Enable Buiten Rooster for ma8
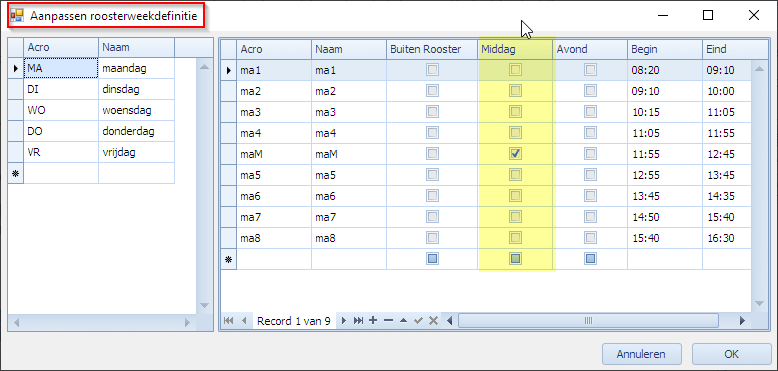 pyautogui.click(x=433, y=238)
